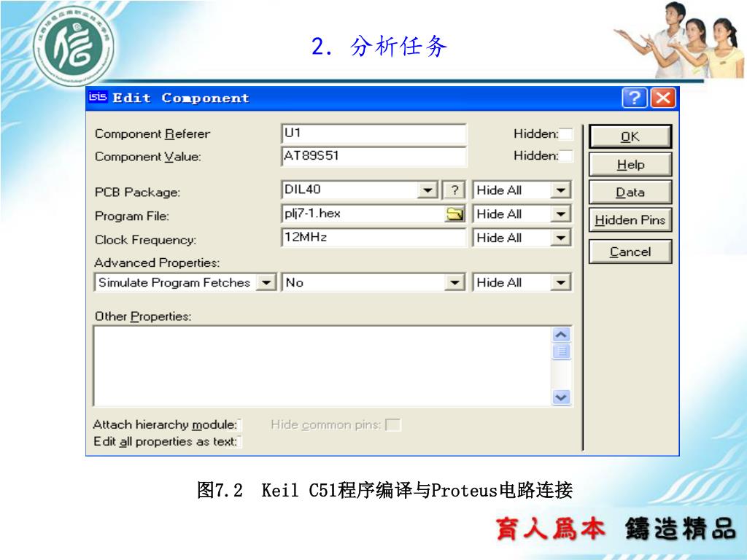Click scroll down arrow in Other Properties

click(561, 397)
